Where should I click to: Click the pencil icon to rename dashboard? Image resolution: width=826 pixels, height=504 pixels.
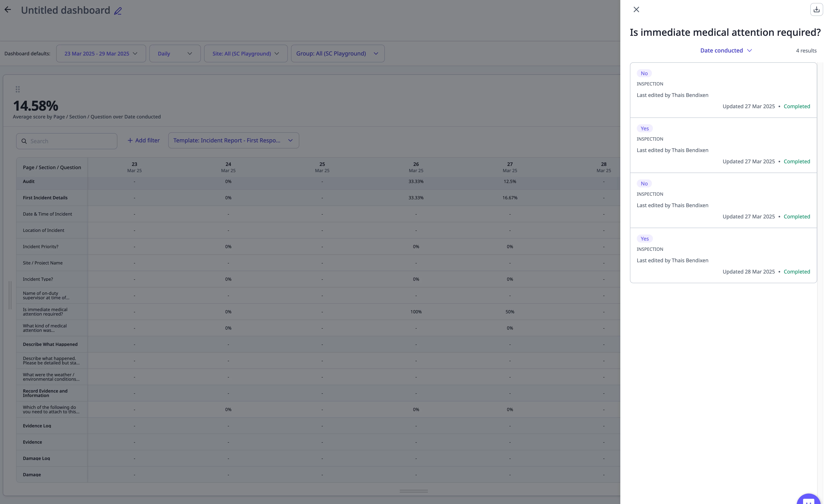[118, 11]
